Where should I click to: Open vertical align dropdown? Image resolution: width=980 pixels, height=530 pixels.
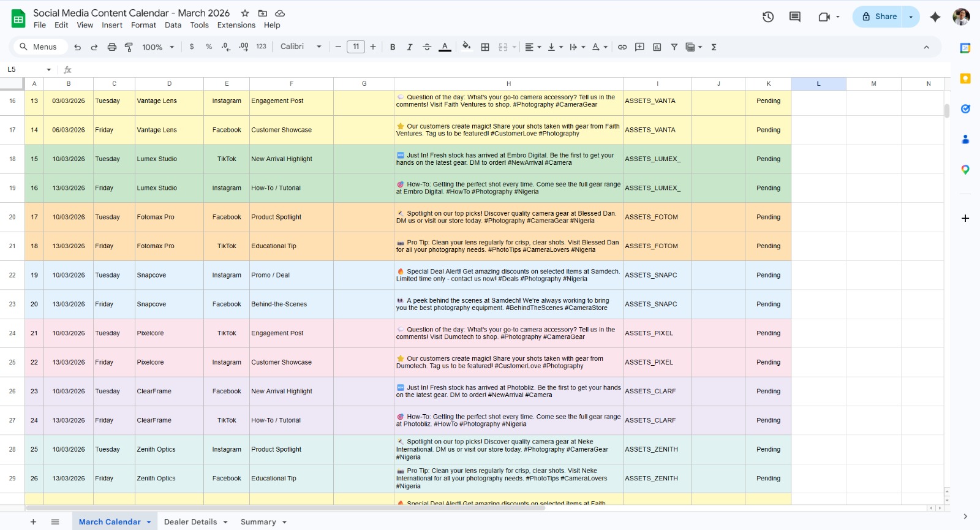point(555,47)
